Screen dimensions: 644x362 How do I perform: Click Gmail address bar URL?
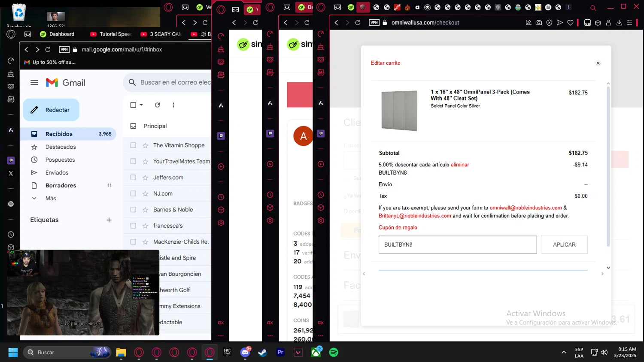pyautogui.click(x=122, y=50)
